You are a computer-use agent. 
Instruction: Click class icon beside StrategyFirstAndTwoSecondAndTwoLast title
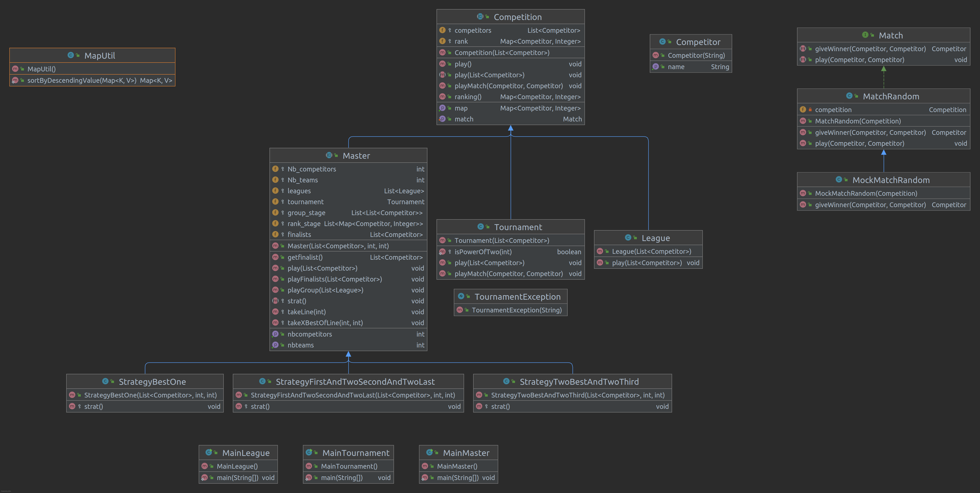262,381
